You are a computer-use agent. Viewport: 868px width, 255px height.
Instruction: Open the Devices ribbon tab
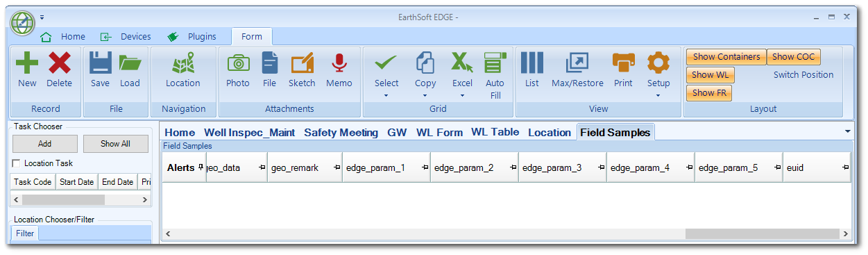click(126, 37)
